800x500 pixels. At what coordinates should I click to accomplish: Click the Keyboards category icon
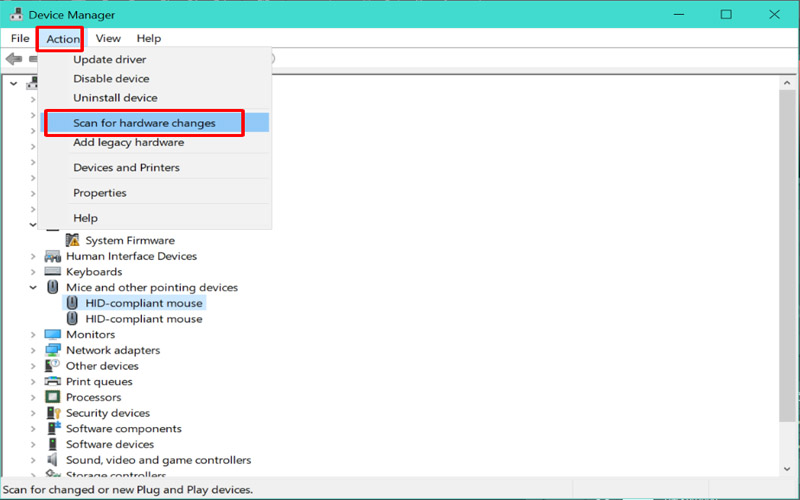coord(53,271)
